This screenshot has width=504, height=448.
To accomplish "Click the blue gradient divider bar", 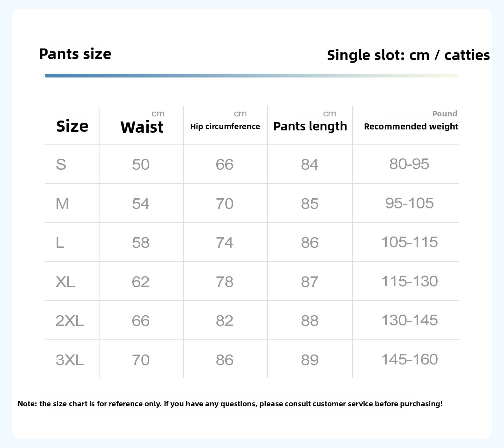I will tap(252, 76).
